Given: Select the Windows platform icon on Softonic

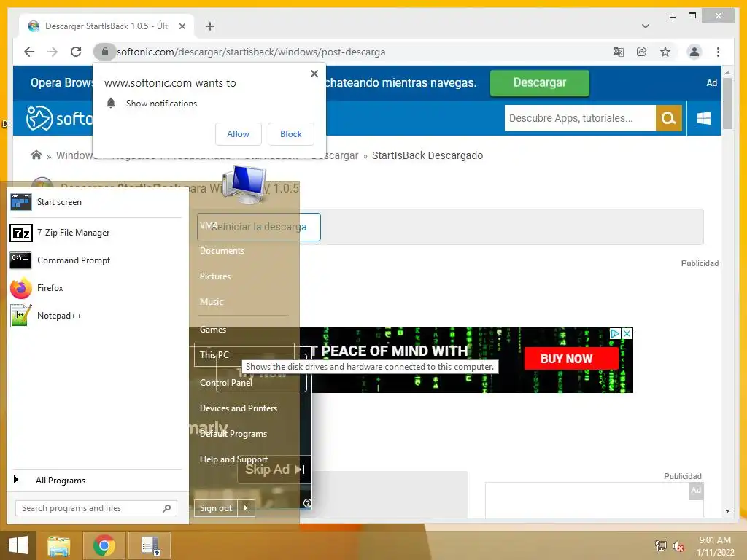Looking at the screenshot, I should pyautogui.click(x=704, y=118).
